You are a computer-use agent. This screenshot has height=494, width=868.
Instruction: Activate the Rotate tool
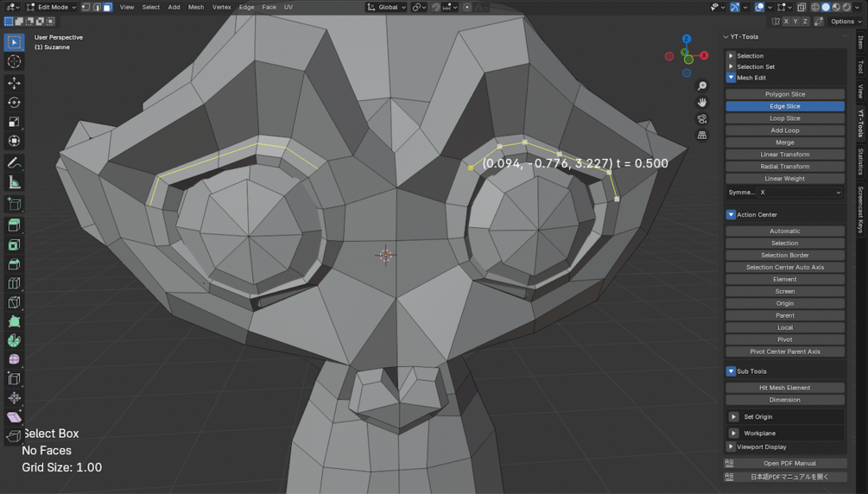[14, 103]
